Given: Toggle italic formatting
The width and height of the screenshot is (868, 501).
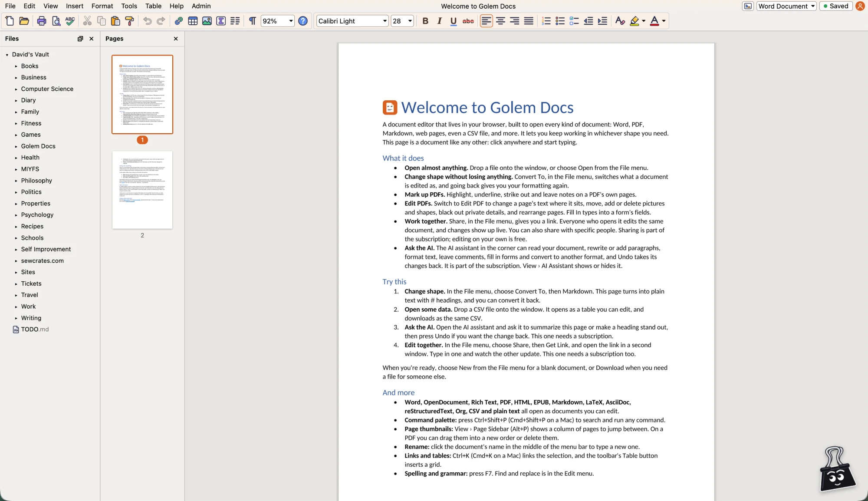Looking at the screenshot, I should (439, 21).
